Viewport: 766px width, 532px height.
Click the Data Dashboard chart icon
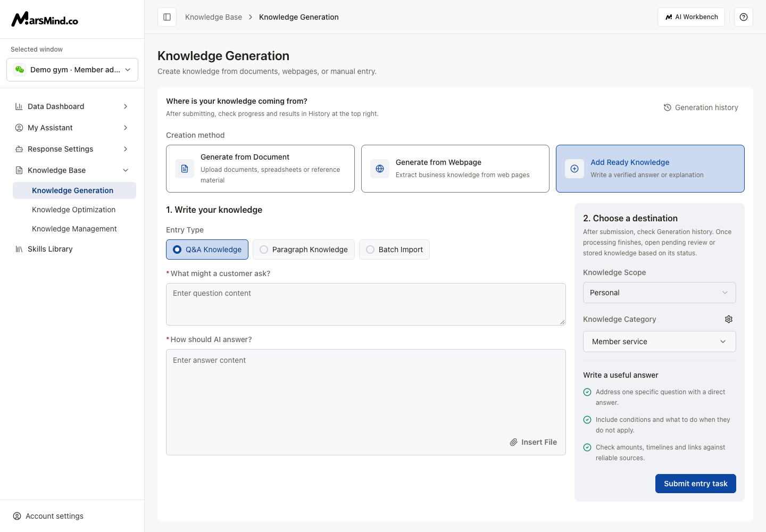point(19,106)
